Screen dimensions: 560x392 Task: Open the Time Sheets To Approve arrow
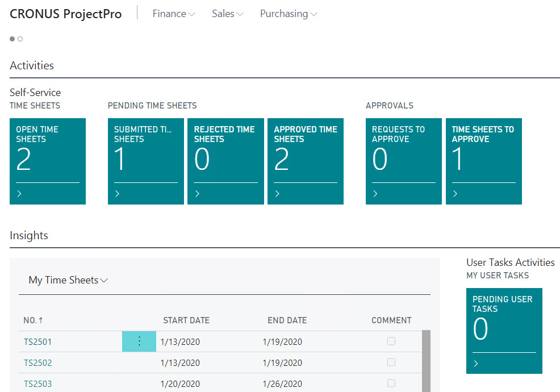click(x=455, y=193)
